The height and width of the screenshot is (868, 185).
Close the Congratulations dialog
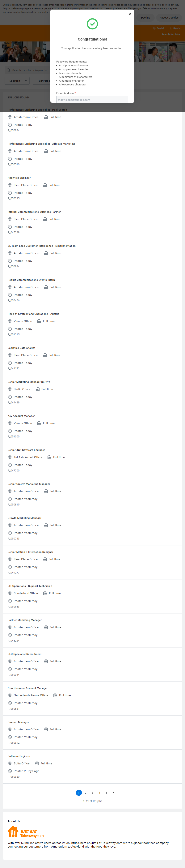pos(130,14)
